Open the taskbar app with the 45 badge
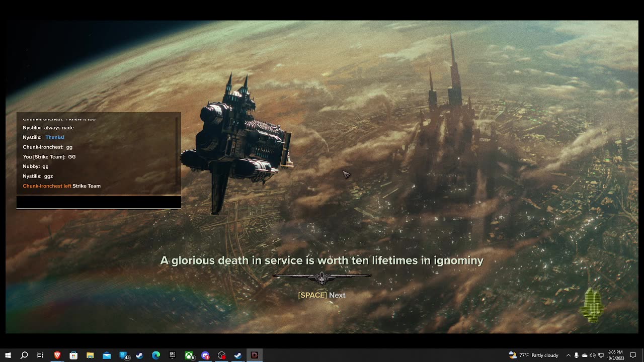 (124, 355)
